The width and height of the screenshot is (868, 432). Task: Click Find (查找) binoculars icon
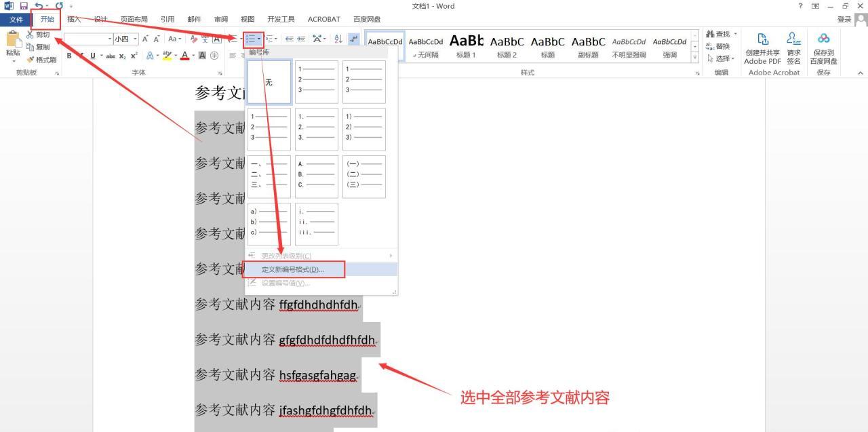point(710,34)
